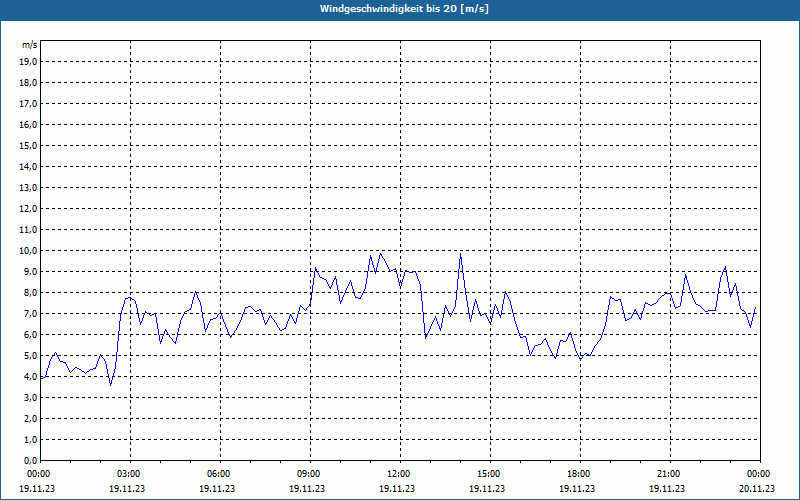Click the 09:00 time axis label
800x500 pixels.
(x=310, y=474)
